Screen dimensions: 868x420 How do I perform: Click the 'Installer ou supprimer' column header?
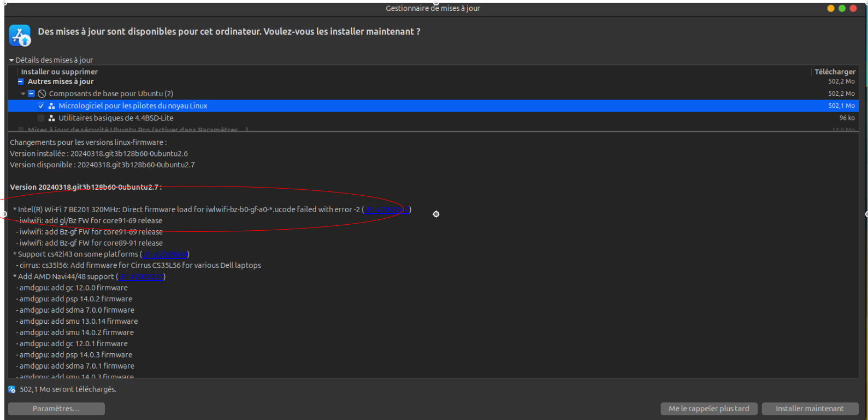[x=60, y=72]
